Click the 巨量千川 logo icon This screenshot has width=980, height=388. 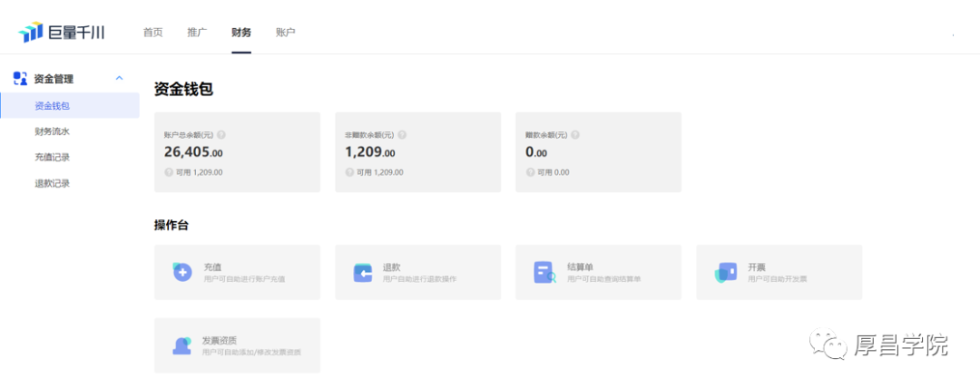point(31,32)
